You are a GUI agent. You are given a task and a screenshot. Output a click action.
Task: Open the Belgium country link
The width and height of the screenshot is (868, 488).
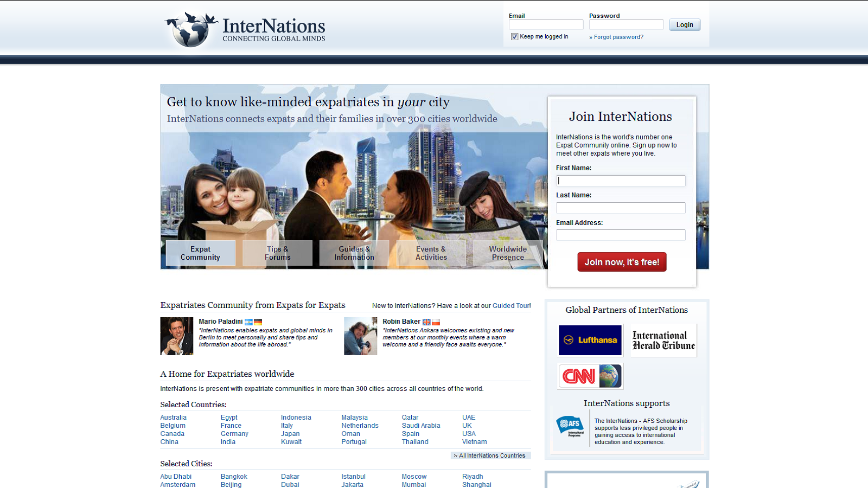point(173,426)
